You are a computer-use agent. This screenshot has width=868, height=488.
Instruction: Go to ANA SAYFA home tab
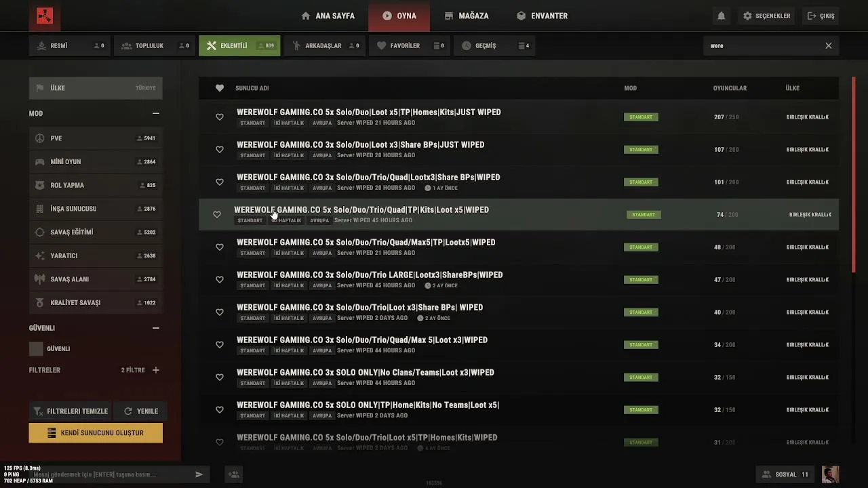328,16
